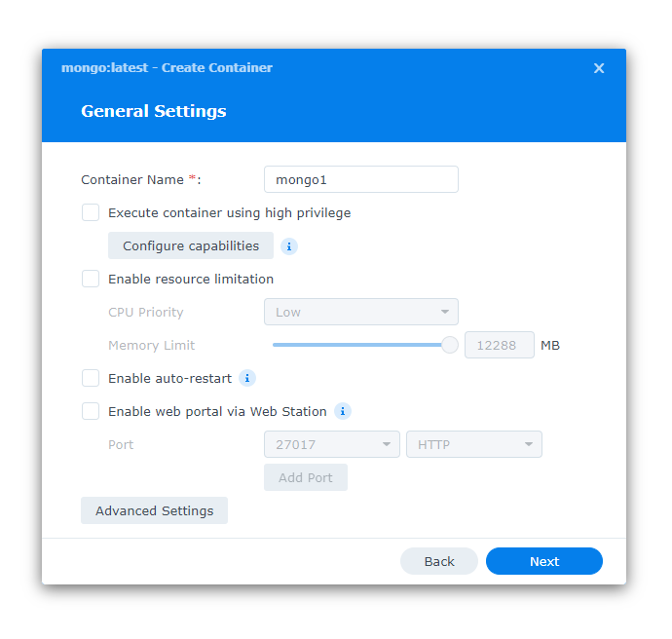
Task: Toggle Enable auto-restart checkbox
Action: pyautogui.click(x=91, y=378)
